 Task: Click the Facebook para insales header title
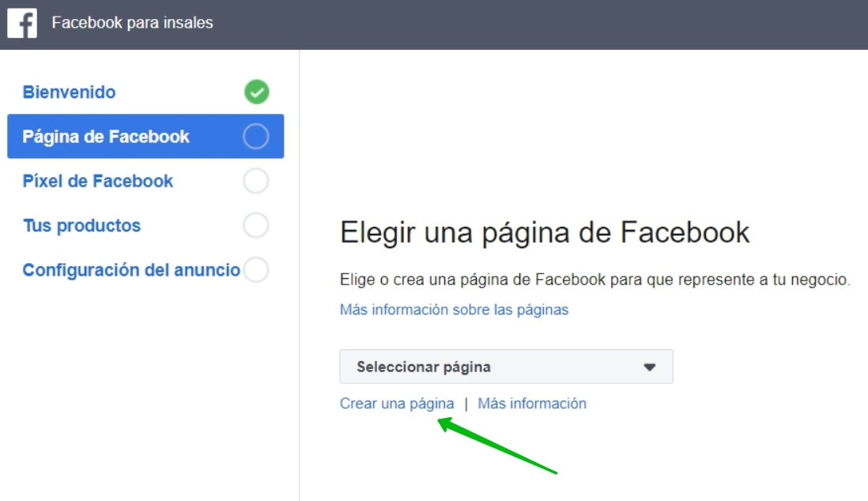(132, 23)
